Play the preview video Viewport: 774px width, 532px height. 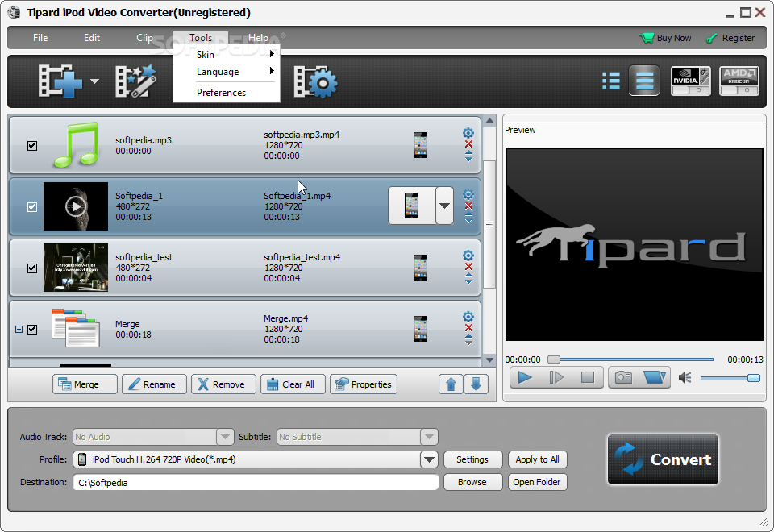coord(525,377)
